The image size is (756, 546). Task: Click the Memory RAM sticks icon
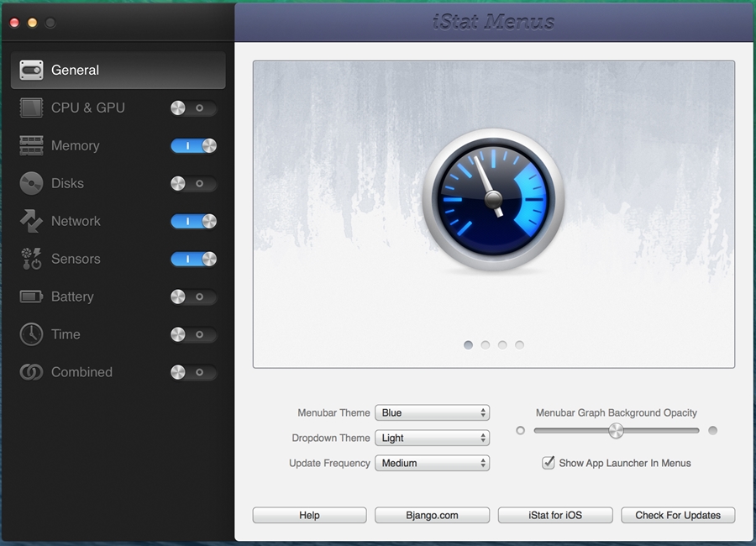tap(31, 145)
